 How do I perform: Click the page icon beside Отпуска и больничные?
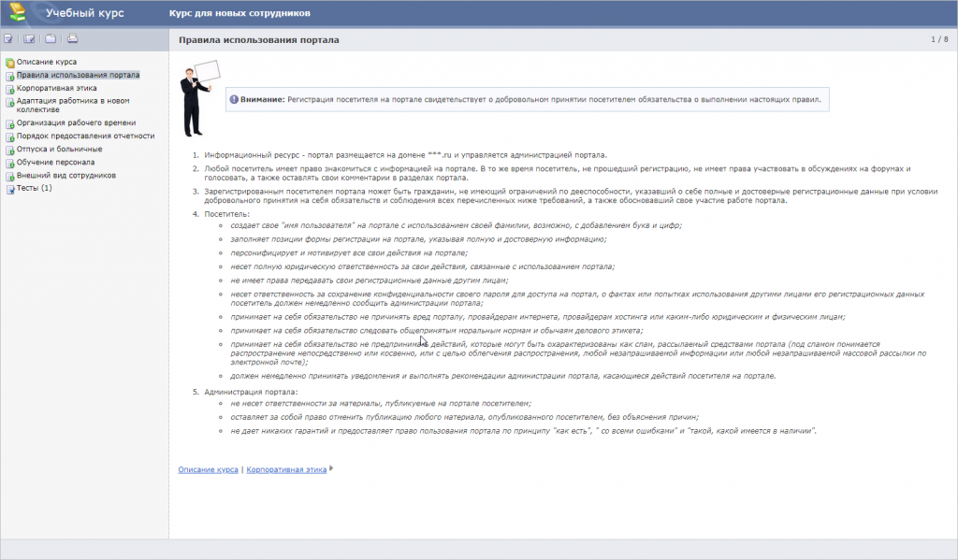9,151
